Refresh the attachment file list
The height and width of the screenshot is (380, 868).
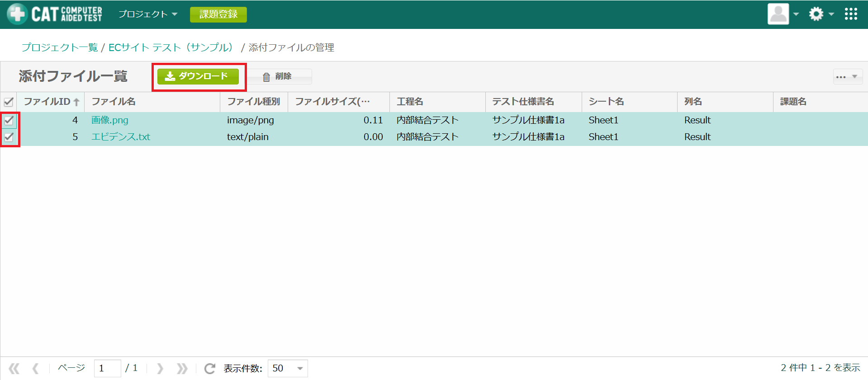(x=209, y=369)
